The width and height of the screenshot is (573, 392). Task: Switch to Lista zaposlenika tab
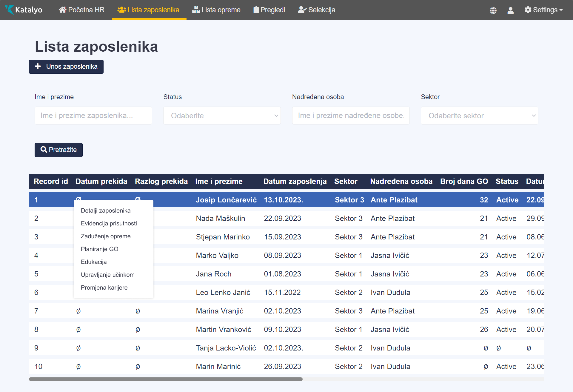click(x=149, y=10)
